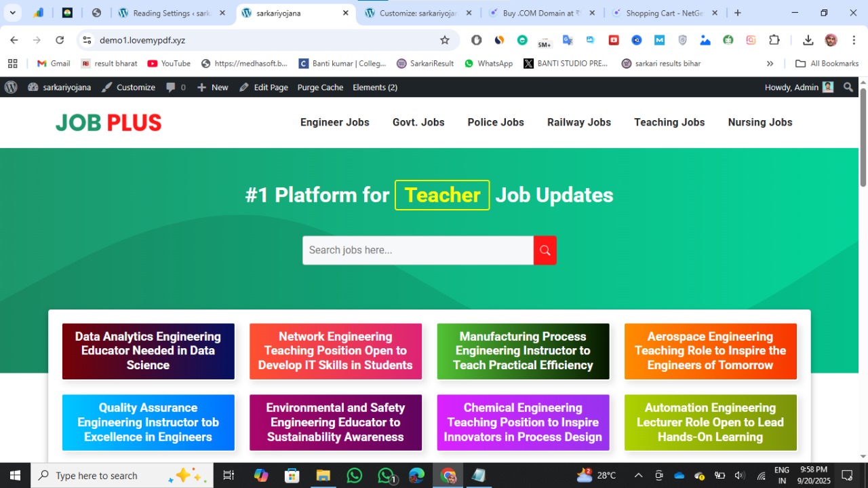The height and width of the screenshot is (488, 868).
Task: Open the Chrome downloads icon
Action: pos(808,40)
